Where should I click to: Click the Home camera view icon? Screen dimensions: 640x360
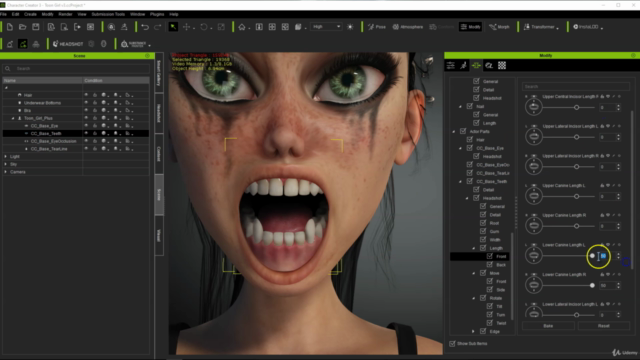[242, 27]
